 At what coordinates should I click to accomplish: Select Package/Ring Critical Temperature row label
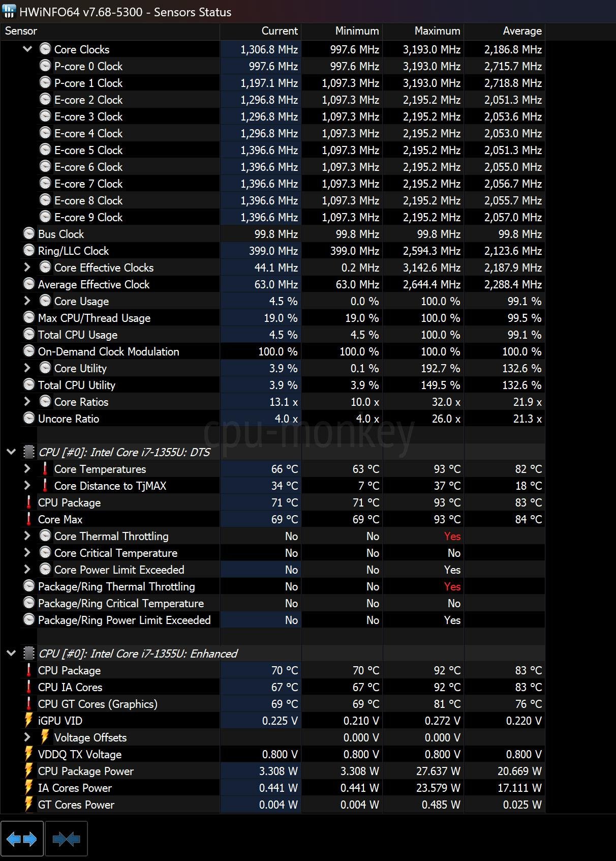(x=121, y=603)
